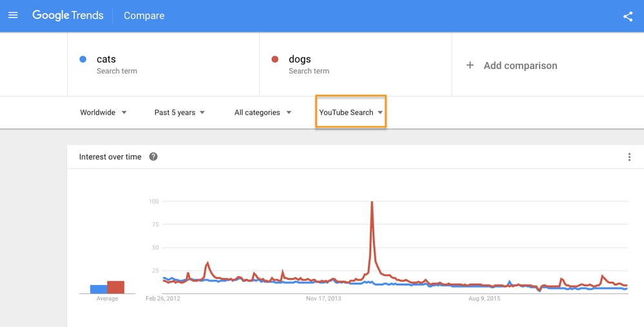Expand the Worldwide region dropdown

(x=103, y=112)
